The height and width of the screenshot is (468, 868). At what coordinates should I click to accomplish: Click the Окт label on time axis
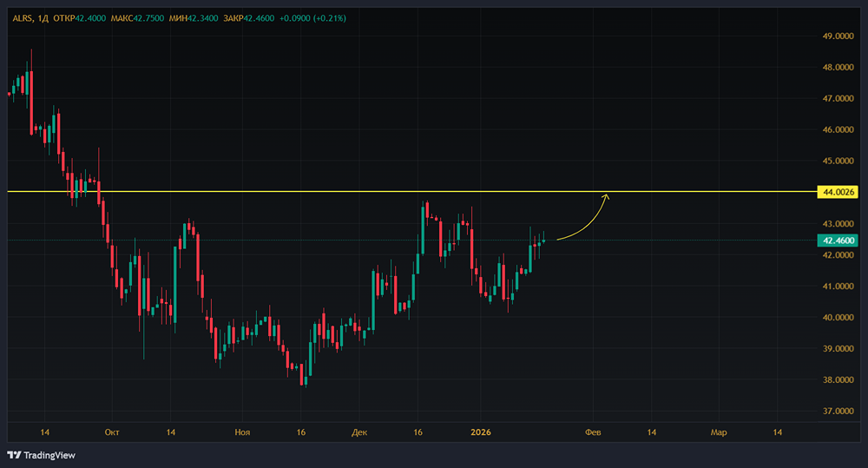112,432
